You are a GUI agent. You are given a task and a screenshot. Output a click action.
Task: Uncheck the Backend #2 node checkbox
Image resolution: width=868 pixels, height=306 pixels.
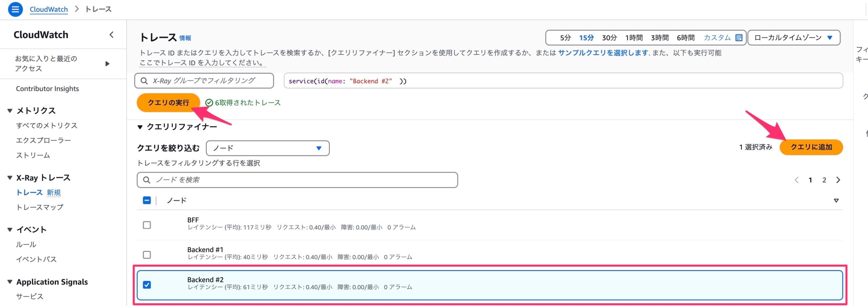[x=147, y=285]
